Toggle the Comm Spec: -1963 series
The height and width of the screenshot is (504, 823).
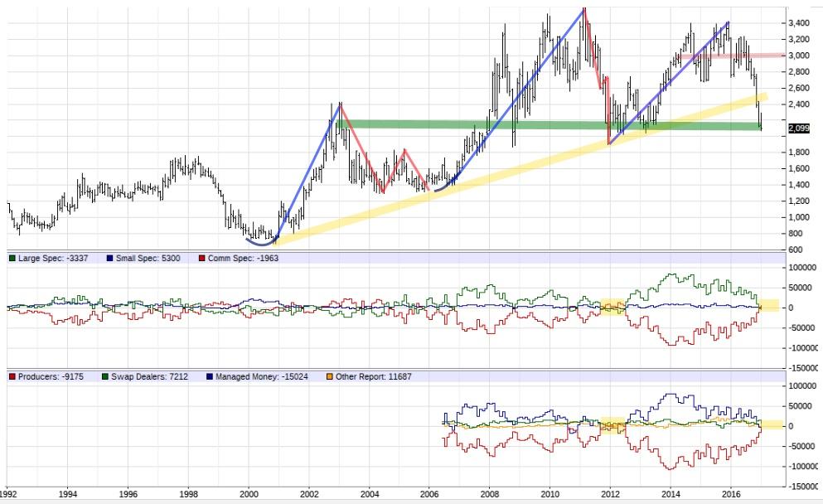pos(244,256)
